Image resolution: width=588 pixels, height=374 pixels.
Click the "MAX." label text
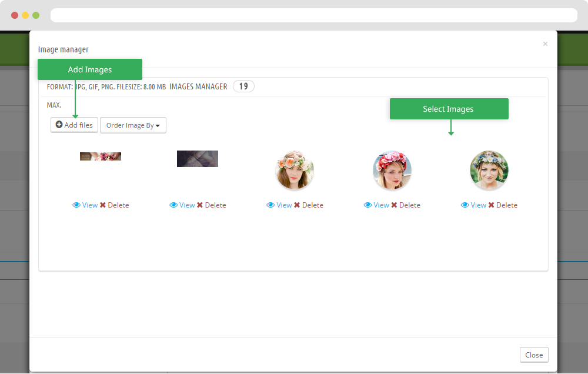click(x=54, y=105)
